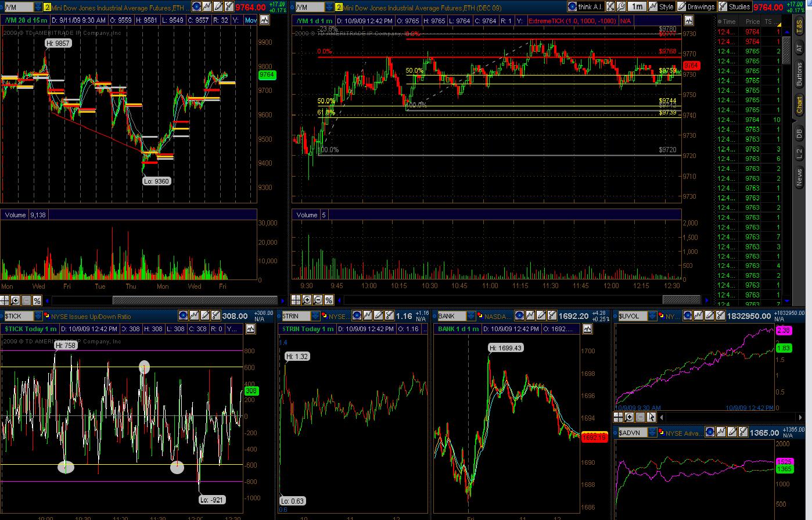Open the Studies button

[x=734, y=6]
